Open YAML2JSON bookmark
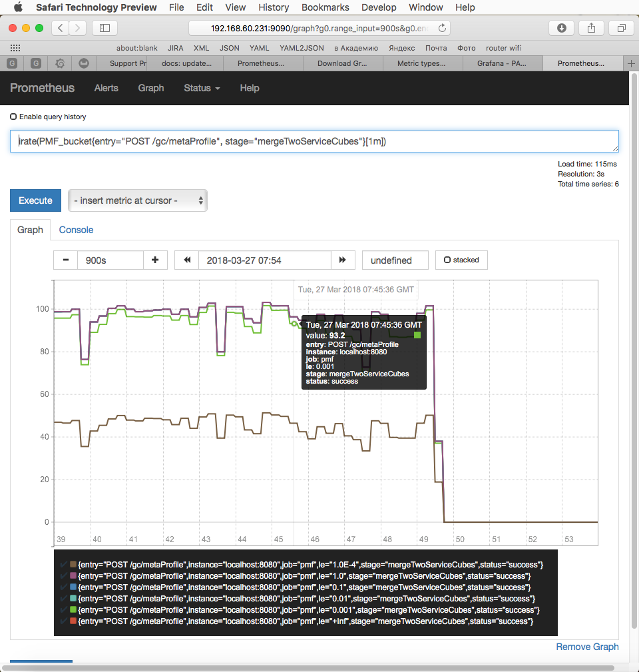Image resolution: width=639 pixels, height=672 pixels. (x=302, y=48)
